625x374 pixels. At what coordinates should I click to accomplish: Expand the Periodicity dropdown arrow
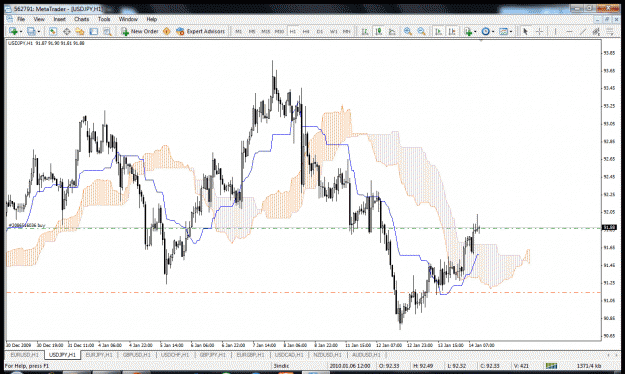[x=493, y=31]
